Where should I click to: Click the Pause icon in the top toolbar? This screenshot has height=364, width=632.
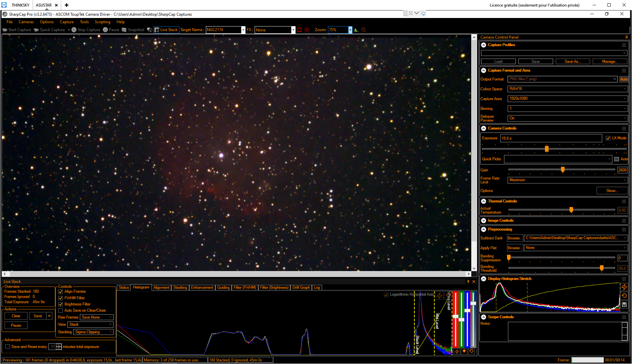point(105,30)
